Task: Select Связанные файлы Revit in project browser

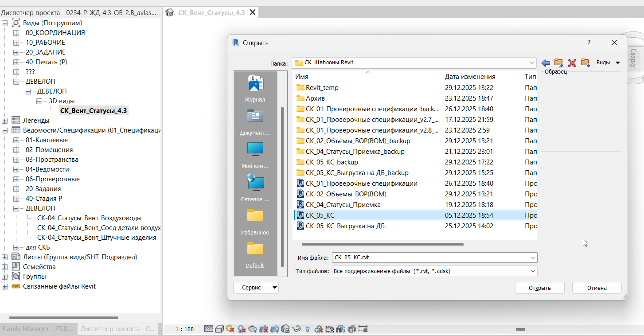Action: click(x=59, y=286)
